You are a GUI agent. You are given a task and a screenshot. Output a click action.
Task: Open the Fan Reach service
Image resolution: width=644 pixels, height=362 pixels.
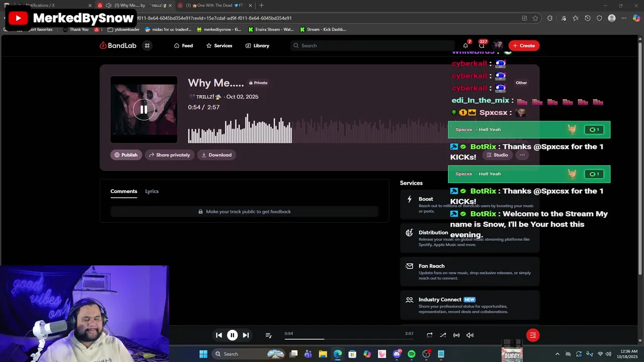pos(470,271)
